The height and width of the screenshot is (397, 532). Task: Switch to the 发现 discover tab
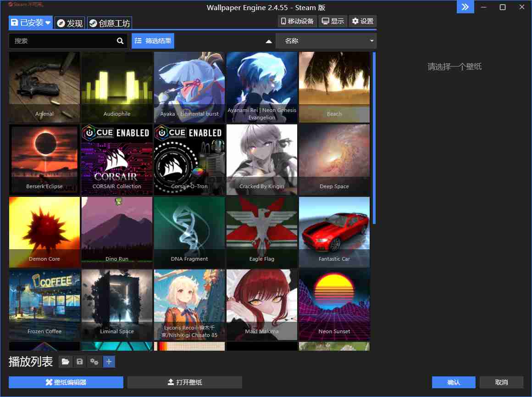(70, 23)
